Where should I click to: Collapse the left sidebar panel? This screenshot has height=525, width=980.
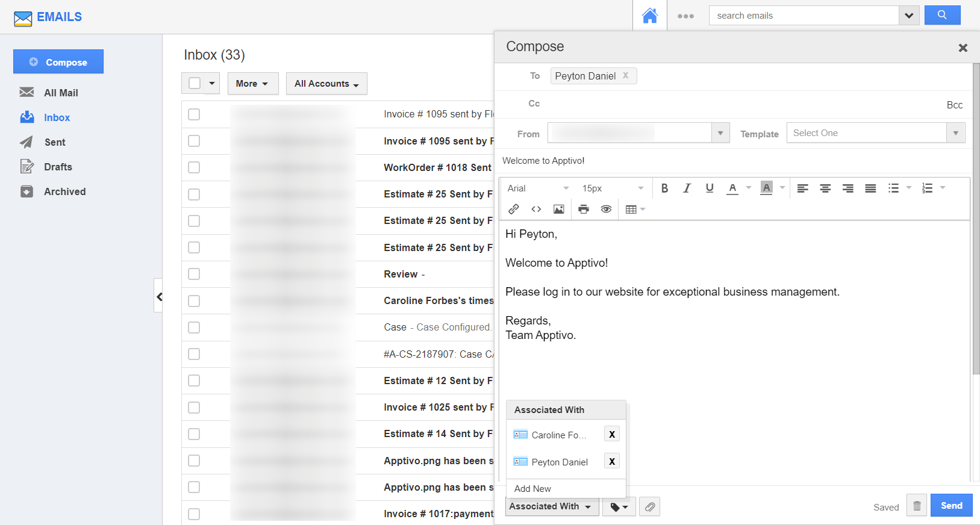158,296
